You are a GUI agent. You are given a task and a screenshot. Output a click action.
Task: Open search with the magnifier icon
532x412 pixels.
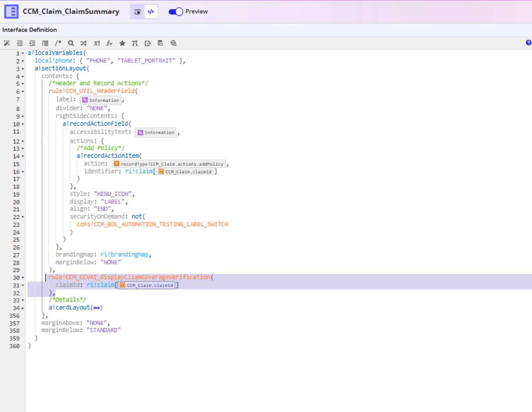point(71,43)
